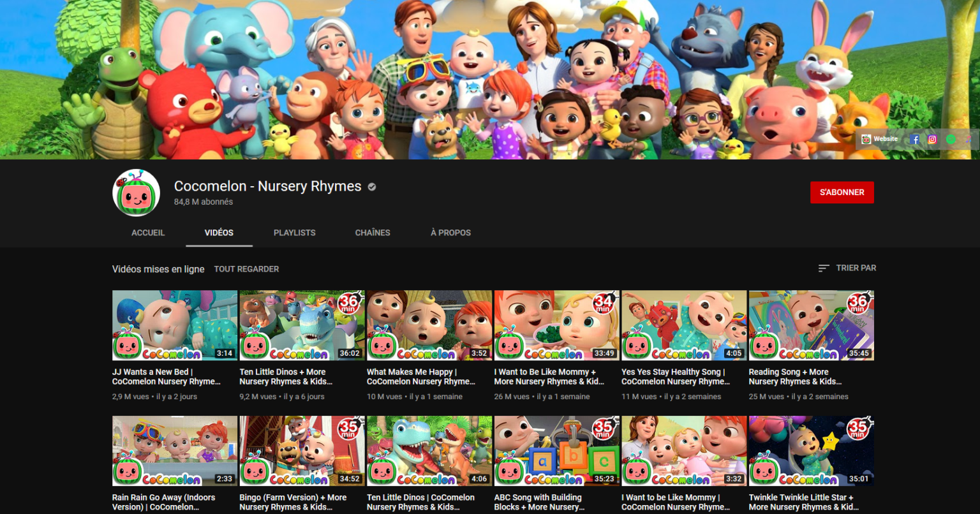Viewport: 980px width, 514px height.
Task: Open the Instagram icon link in the banner
Action: point(932,139)
